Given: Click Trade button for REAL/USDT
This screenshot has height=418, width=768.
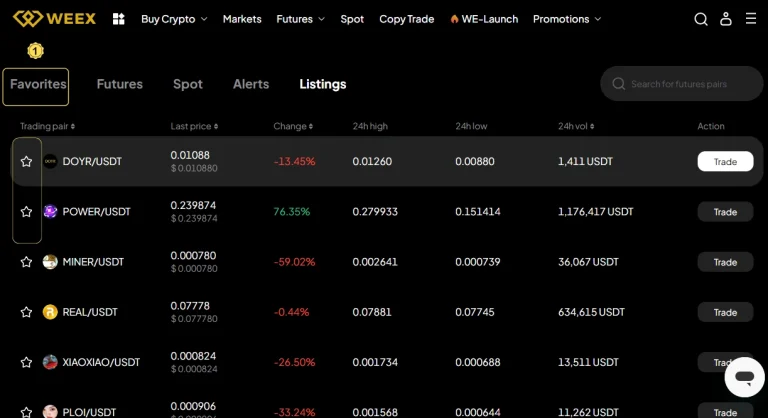Looking at the screenshot, I should tap(725, 312).
